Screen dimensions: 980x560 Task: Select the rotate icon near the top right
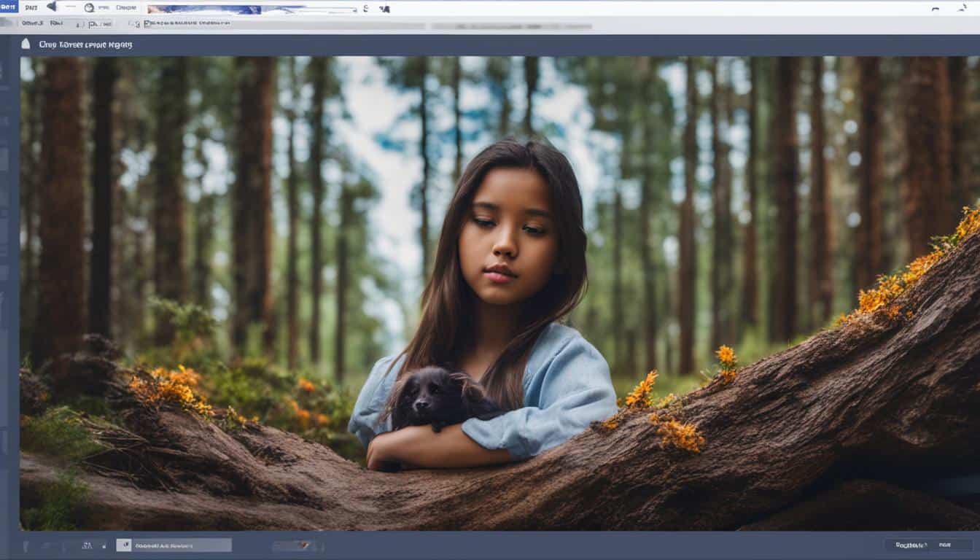pyautogui.click(x=935, y=7)
